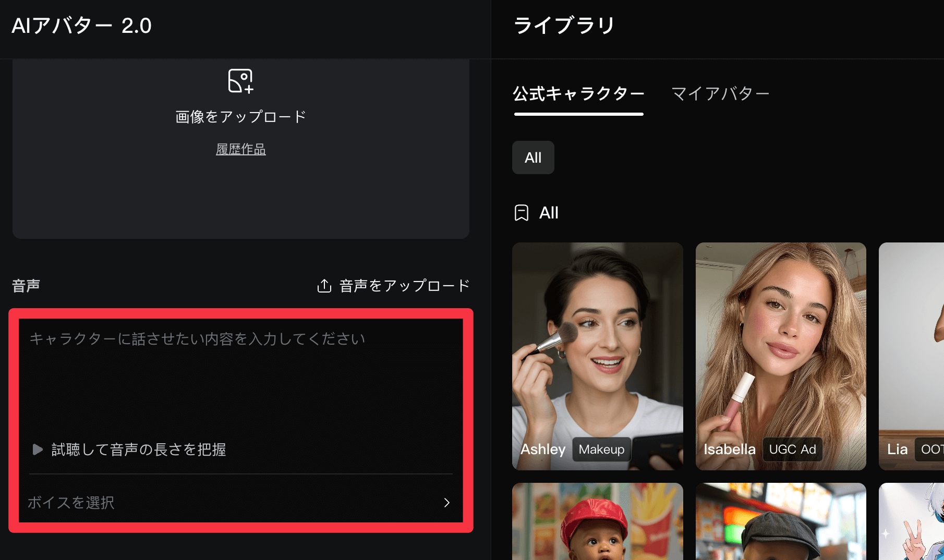This screenshot has width=944, height=560.
Task: Toggle the All filter pill
Action: (533, 157)
